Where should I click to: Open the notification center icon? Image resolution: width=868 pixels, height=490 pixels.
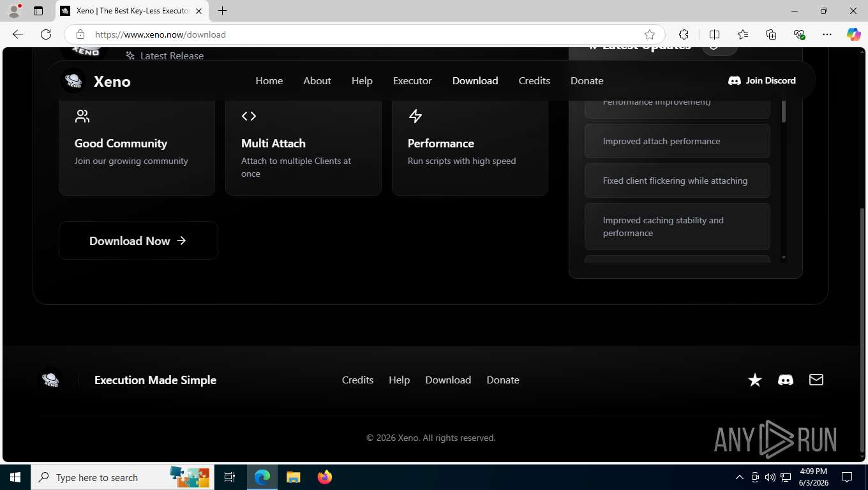pyautogui.click(x=847, y=477)
